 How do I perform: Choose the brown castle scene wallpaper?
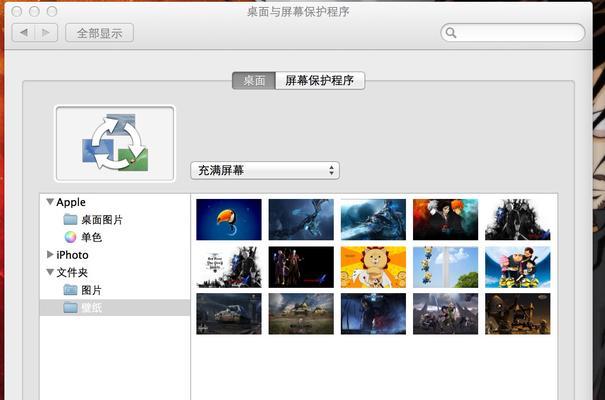(x=517, y=314)
